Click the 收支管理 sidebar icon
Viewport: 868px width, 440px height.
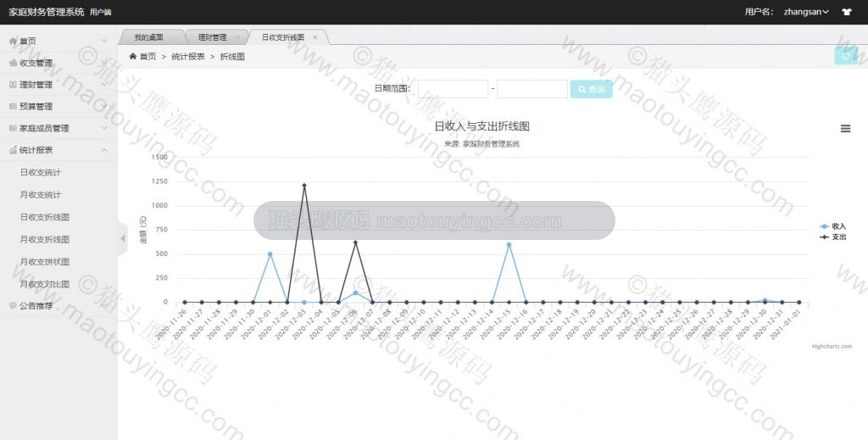point(14,63)
